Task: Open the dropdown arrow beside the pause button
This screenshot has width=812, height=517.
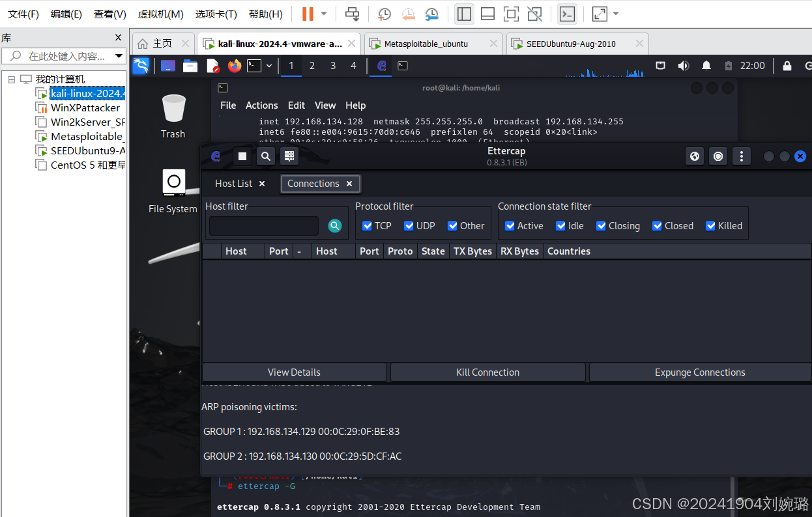Action: click(x=324, y=14)
